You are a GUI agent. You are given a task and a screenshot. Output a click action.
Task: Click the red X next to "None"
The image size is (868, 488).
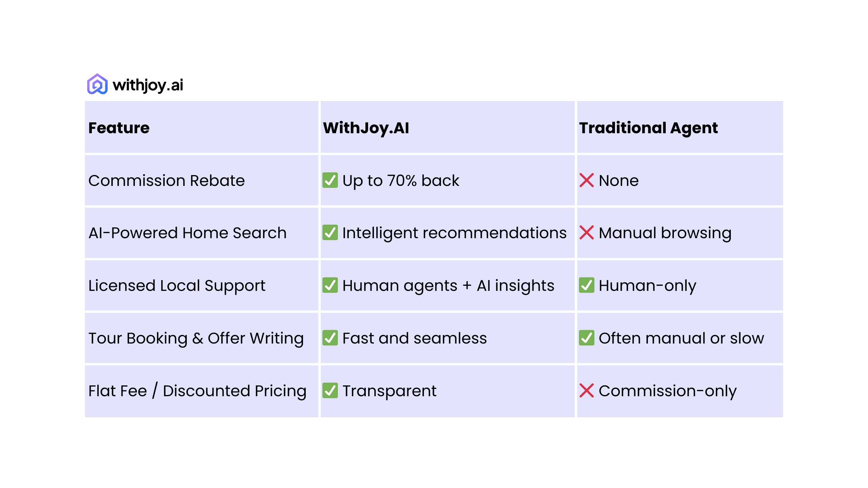tap(586, 180)
